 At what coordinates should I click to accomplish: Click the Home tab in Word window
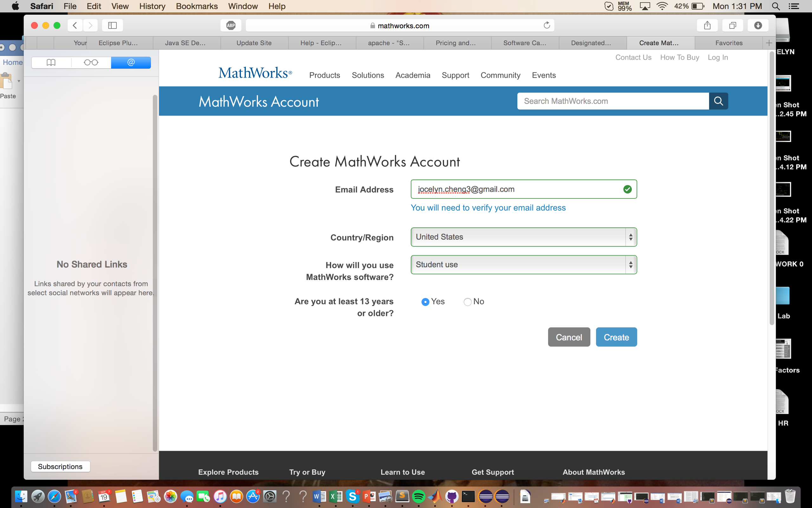pos(12,63)
